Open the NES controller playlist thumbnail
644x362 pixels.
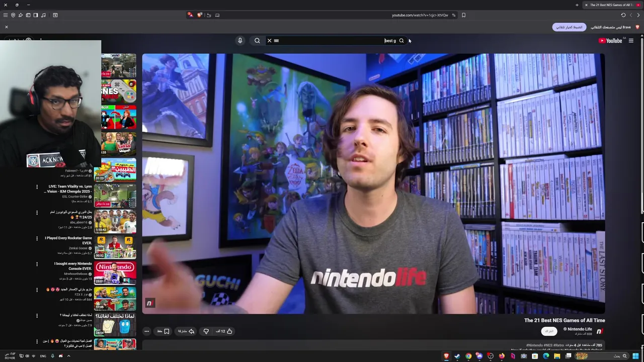pos(119,91)
